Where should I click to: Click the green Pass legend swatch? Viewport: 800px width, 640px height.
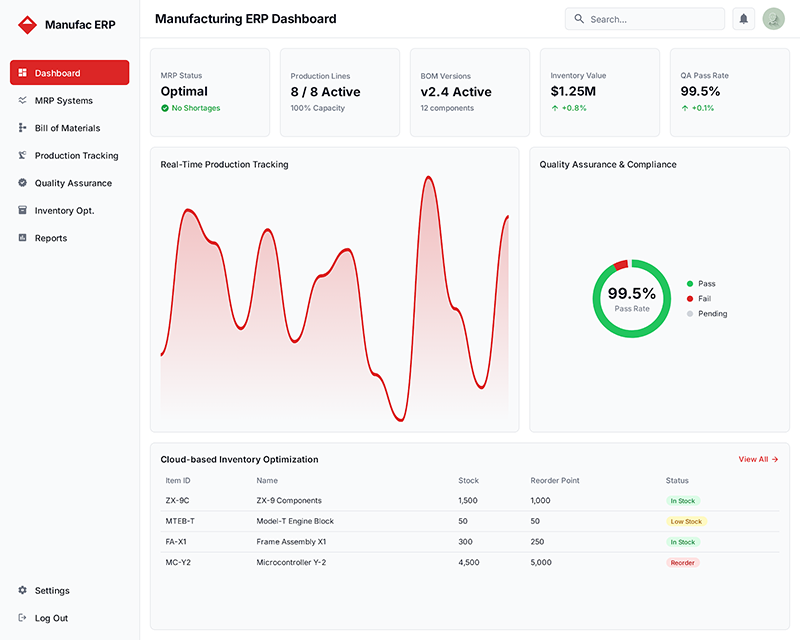[x=689, y=283]
